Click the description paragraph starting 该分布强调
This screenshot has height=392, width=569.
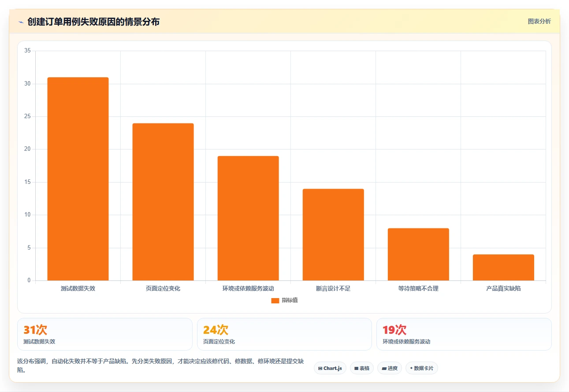pos(161,366)
